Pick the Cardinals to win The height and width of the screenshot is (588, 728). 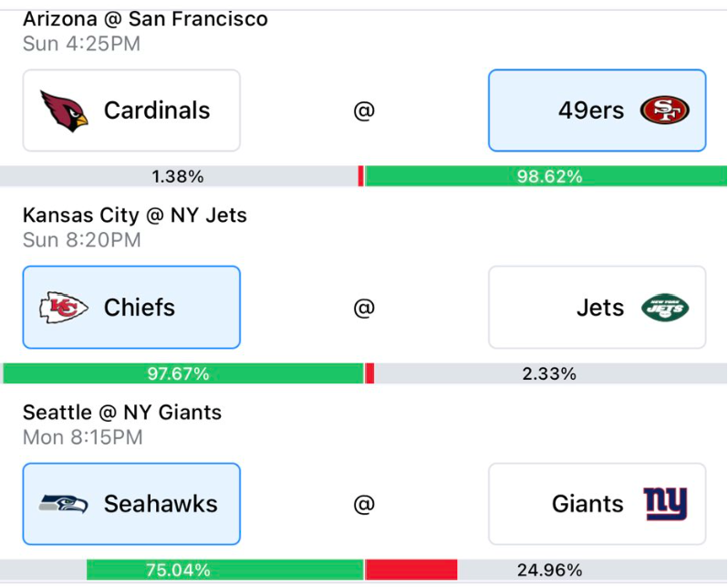click(131, 110)
